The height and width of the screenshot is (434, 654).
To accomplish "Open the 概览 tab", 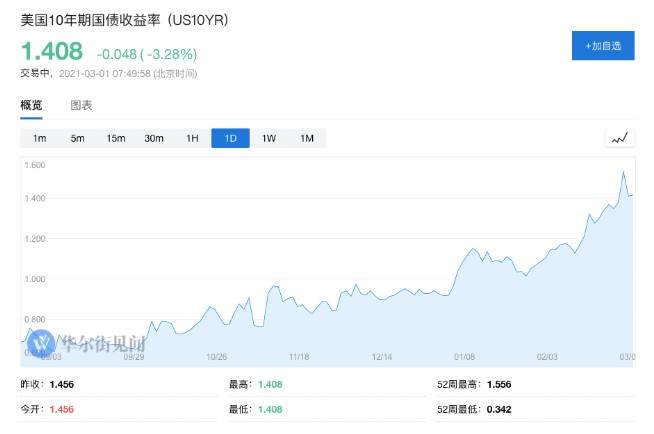I will pyautogui.click(x=31, y=105).
